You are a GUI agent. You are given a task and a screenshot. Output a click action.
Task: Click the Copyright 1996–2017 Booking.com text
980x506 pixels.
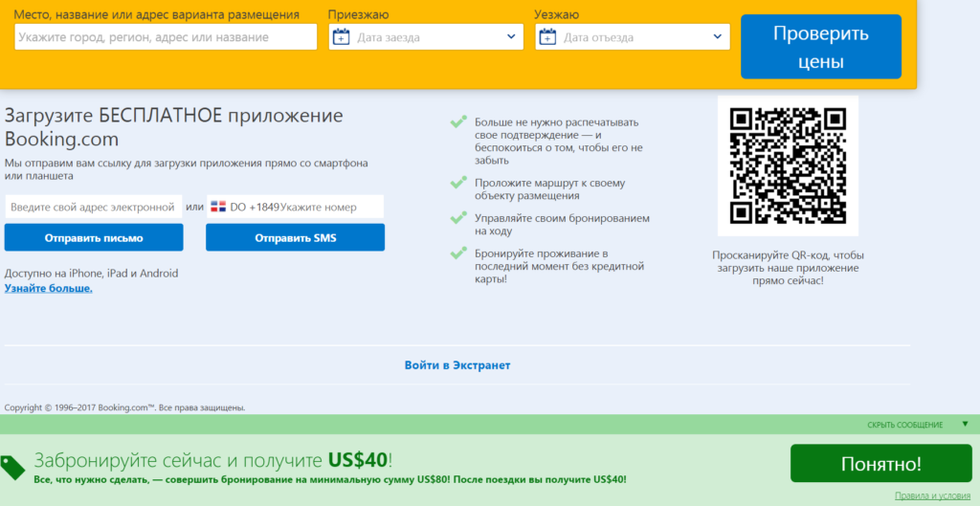(x=125, y=407)
